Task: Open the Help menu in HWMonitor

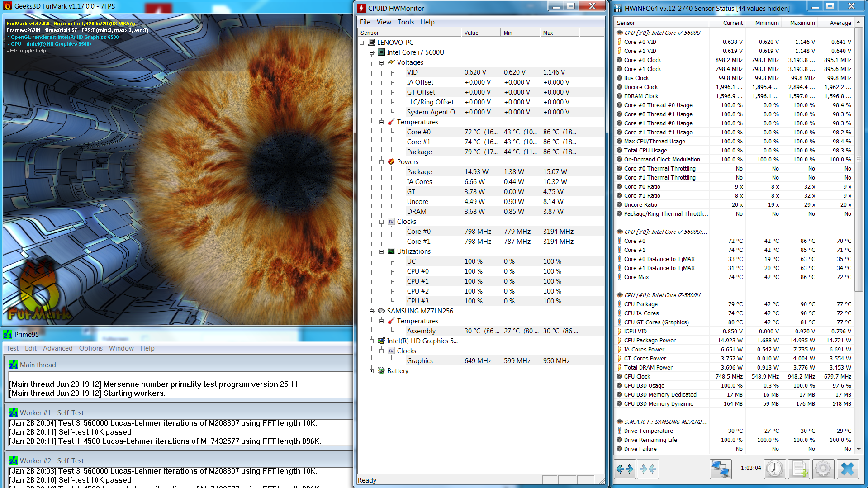Action: [427, 22]
